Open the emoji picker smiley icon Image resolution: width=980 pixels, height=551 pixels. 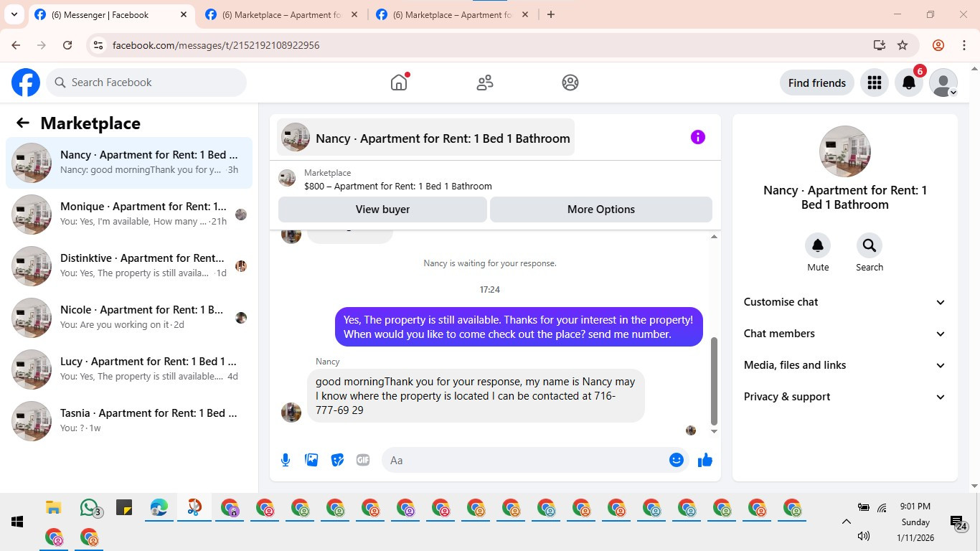[677, 460]
